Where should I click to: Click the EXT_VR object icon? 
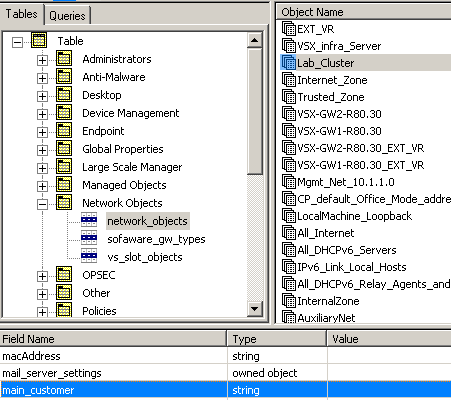tap(289, 28)
